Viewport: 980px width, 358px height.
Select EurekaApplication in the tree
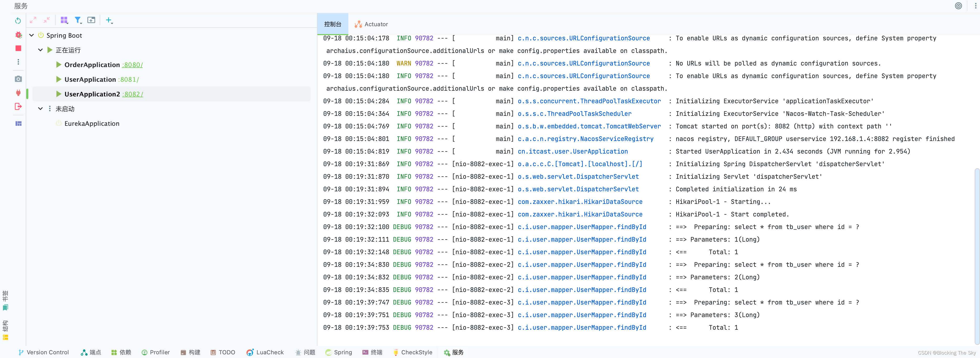[x=92, y=123]
